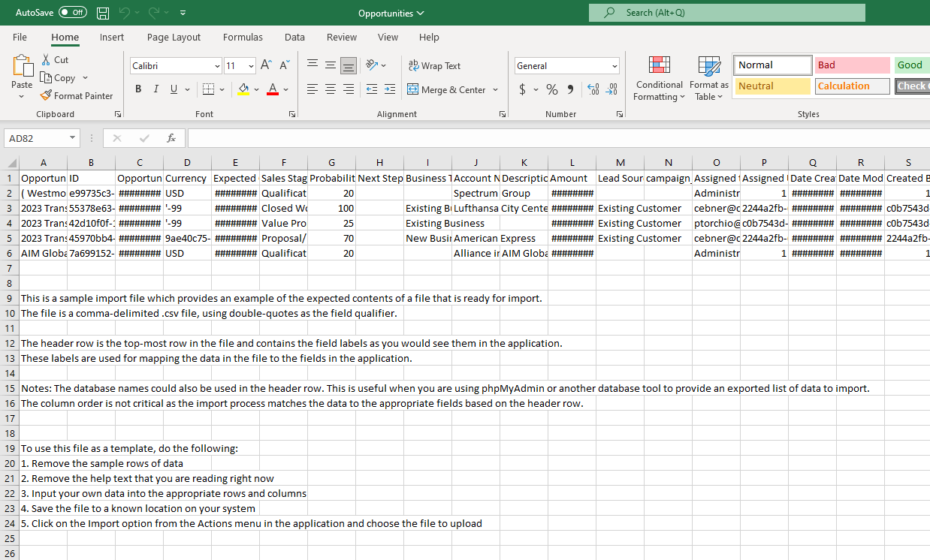Apply the Calculation cell style
This screenshot has width=930, height=560.
point(853,86)
